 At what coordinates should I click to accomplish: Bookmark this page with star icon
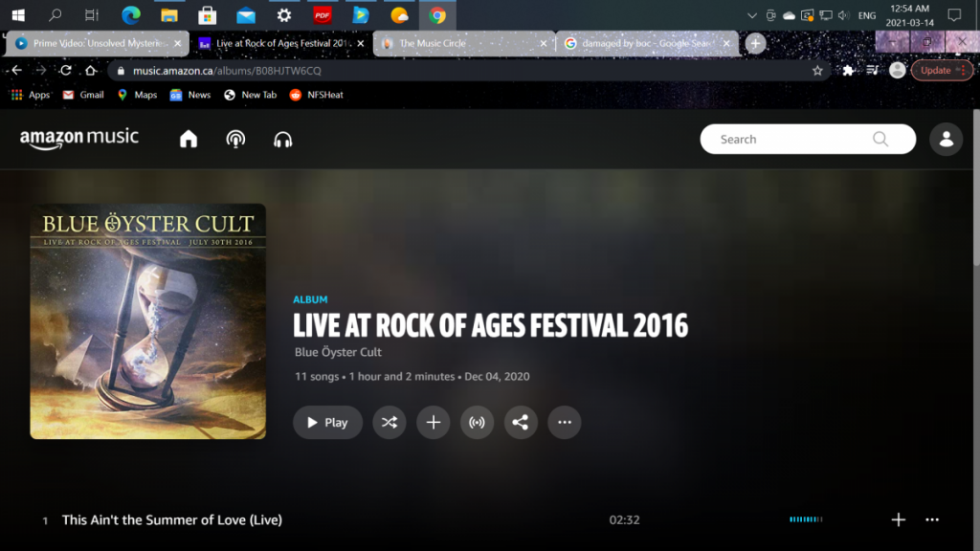coord(817,71)
